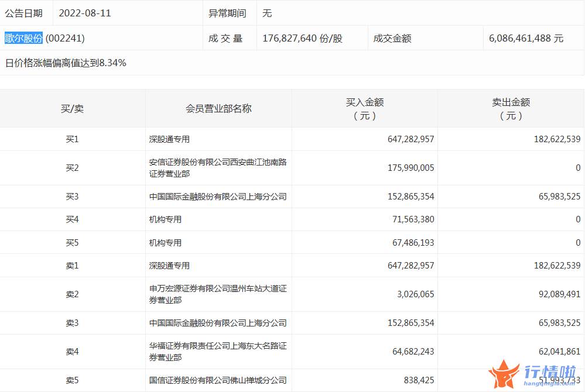Viewport: 585px width, 392px height.
Task: Click 中国国际金融 上海分公司 in 买3 row
Action: (x=218, y=197)
